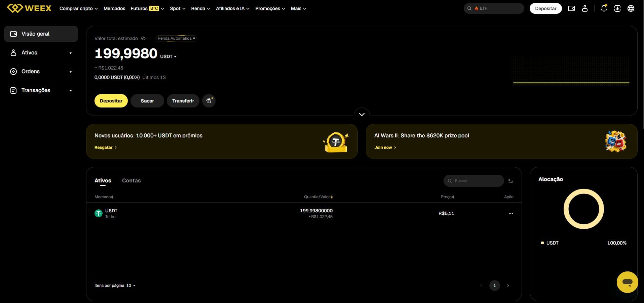644x303 pixels.
Task: Open the wallet icon in top bar
Action: click(571, 8)
